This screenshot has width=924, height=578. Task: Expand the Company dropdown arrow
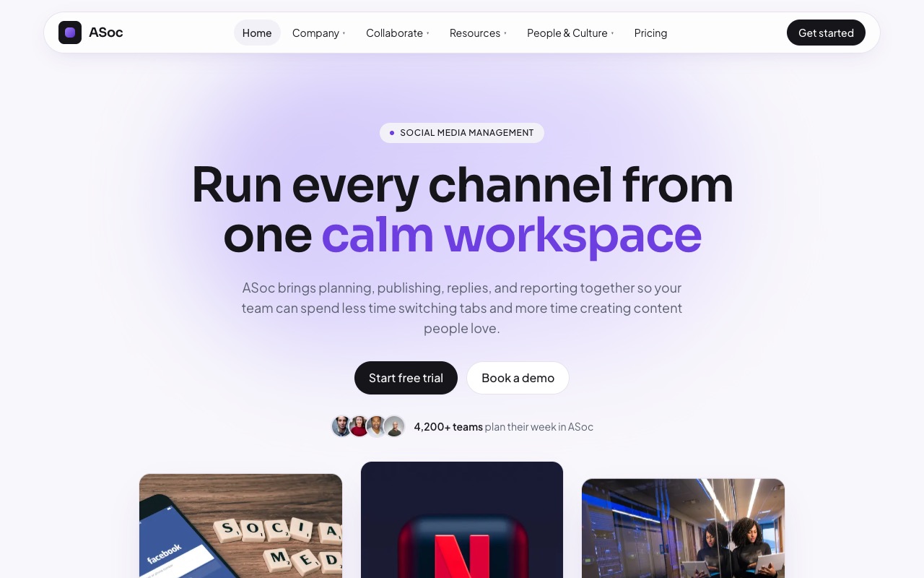point(344,33)
